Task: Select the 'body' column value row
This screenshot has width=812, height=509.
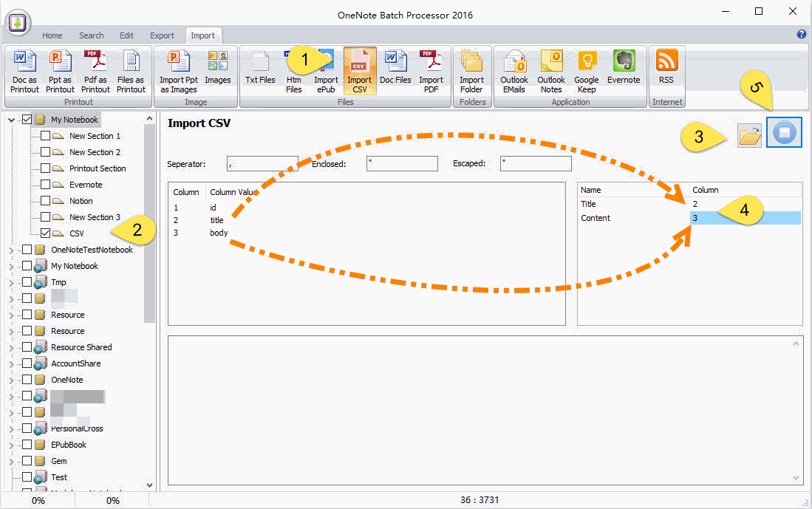Action: [x=366, y=233]
